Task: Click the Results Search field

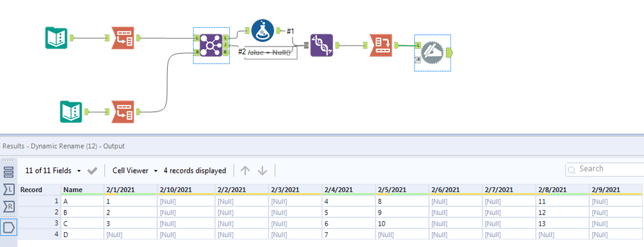Action: [x=605, y=169]
